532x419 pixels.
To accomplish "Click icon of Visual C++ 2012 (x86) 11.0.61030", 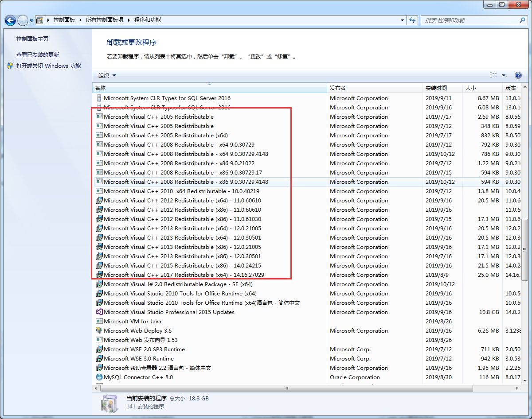I will [x=99, y=219].
